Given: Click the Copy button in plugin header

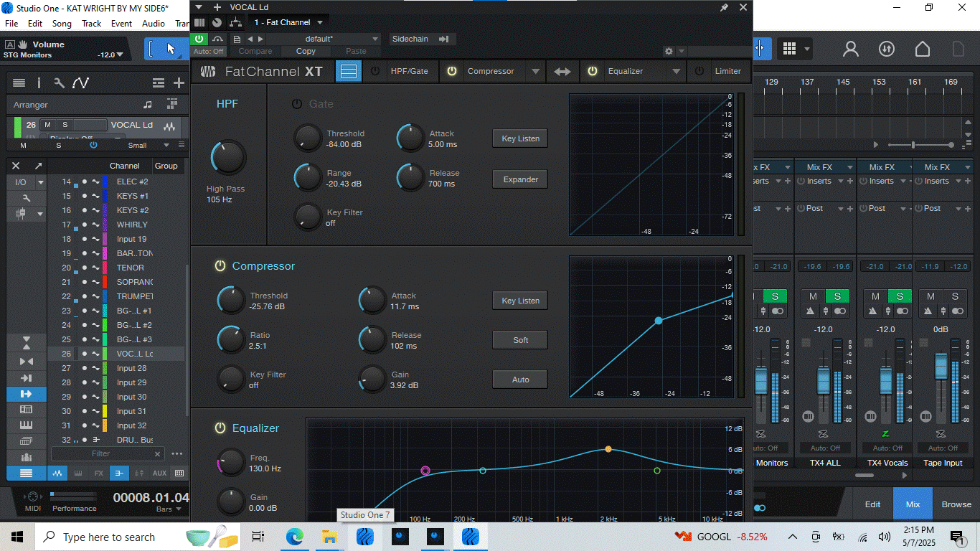Looking at the screenshot, I should tap(306, 51).
